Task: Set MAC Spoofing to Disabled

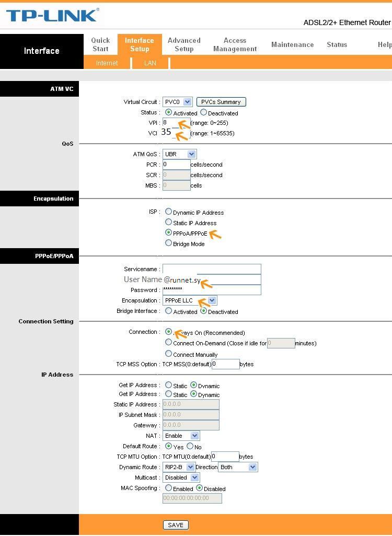Action: 199,488
